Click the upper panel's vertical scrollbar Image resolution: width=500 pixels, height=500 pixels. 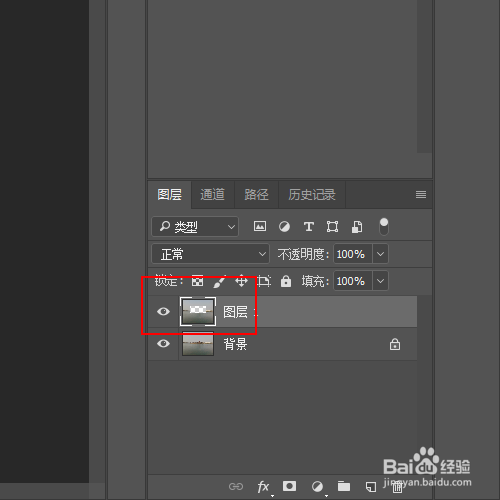pos(425,77)
